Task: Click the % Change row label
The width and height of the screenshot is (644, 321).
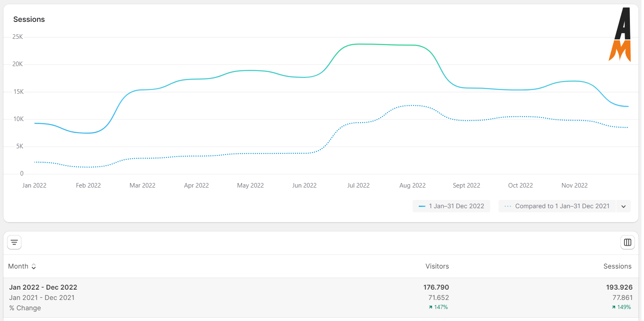Action: [x=25, y=308]
